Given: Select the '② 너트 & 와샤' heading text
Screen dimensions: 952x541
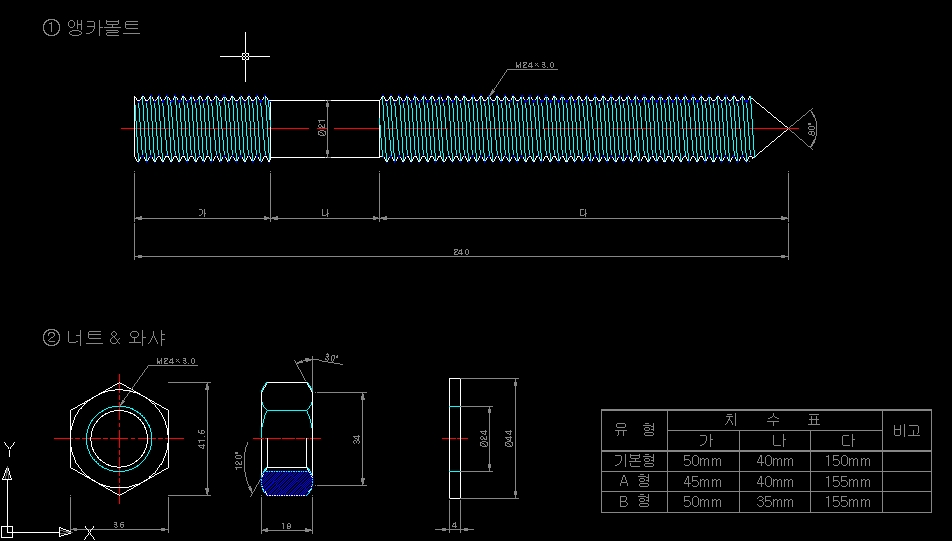Looking at the screenshot, I should pyautogui.click(x=104, y=338).
